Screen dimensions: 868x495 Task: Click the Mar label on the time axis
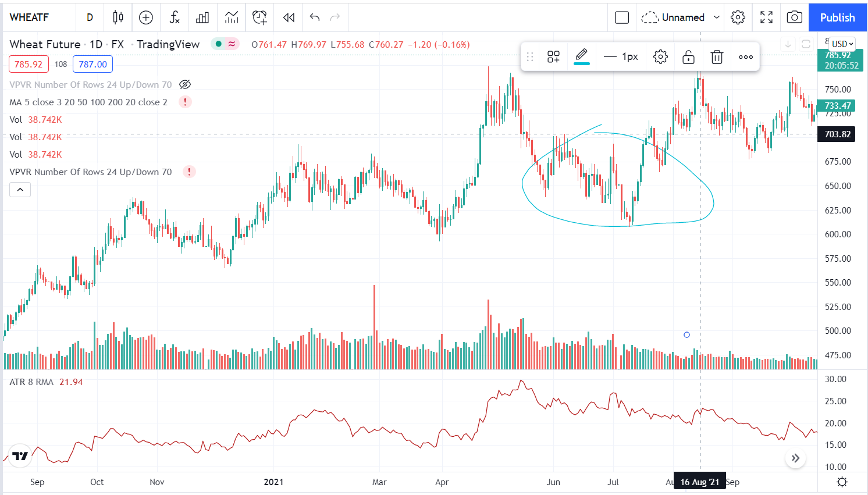pyautogui.click(x=379, y=482)
